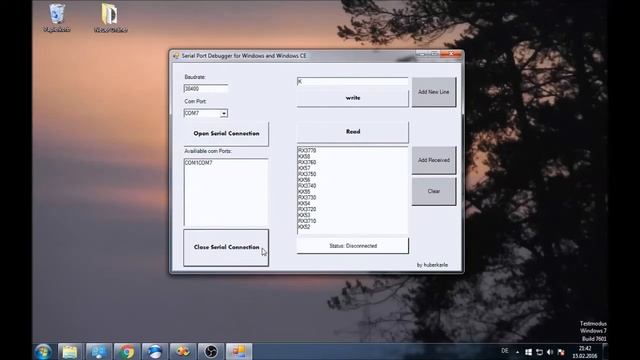Click the write button

pos(353,98)
